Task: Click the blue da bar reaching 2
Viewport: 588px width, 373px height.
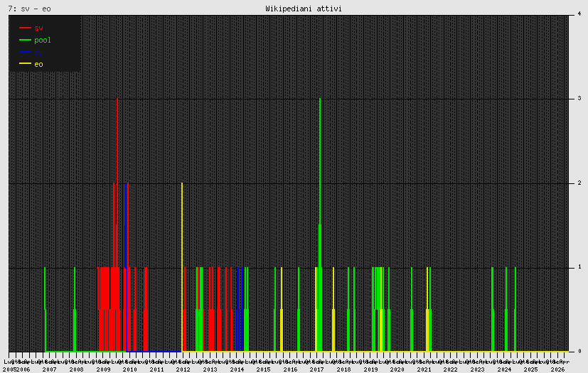Action: click(x=126, y=267)
